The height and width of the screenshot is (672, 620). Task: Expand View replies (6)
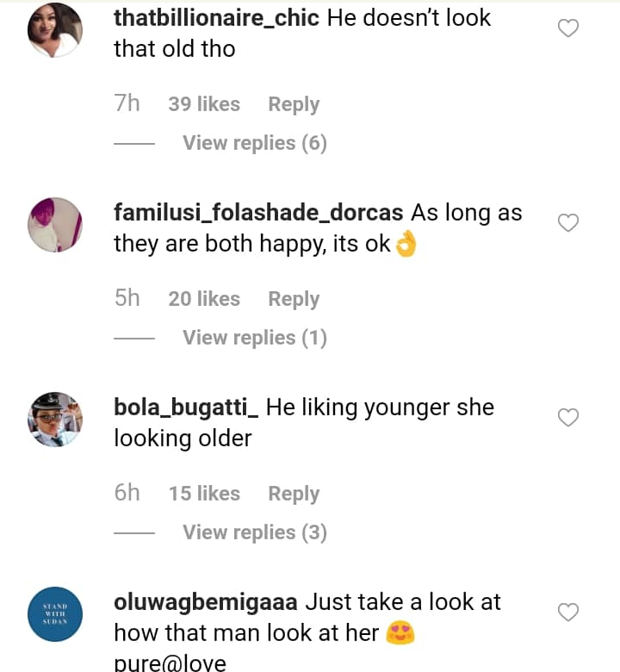point(254,143)
